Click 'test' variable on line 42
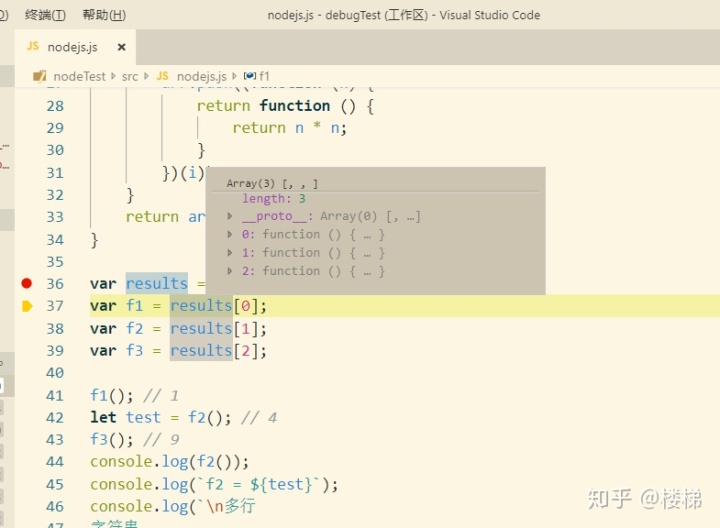 point(143,417)
